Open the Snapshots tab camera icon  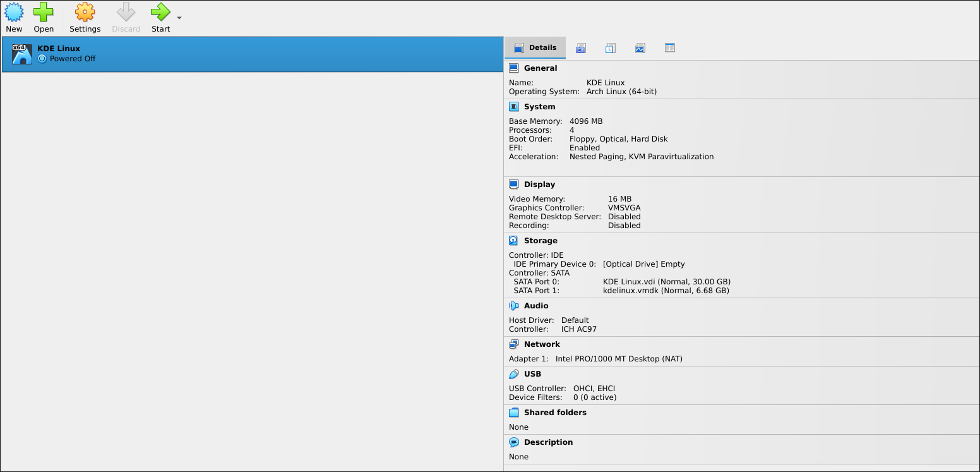click(581, 48)
